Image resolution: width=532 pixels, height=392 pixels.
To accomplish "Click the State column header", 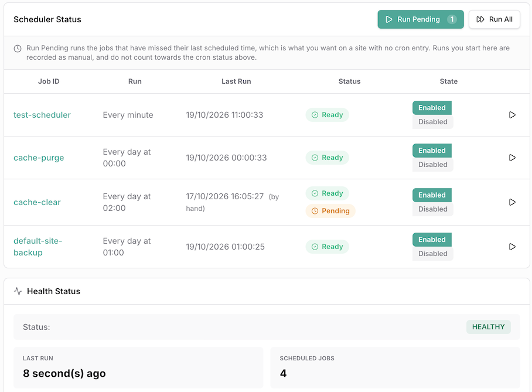I will 449,81.
